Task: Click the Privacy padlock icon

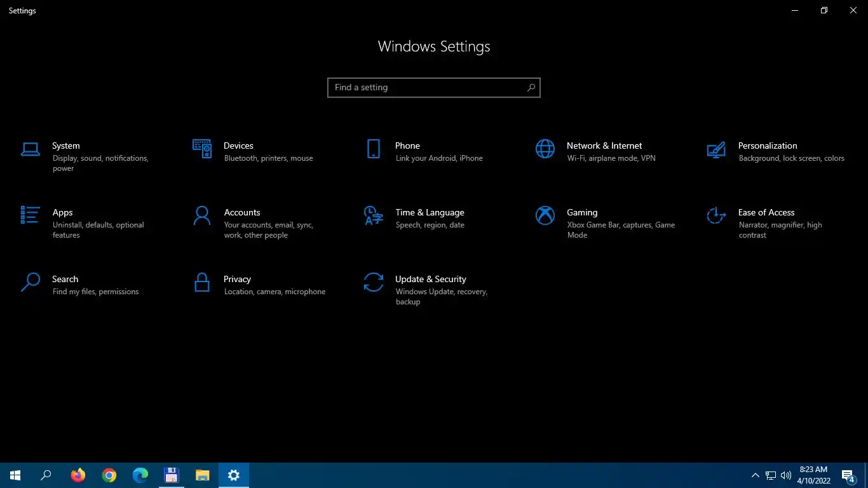Action: tap(202, 282)
